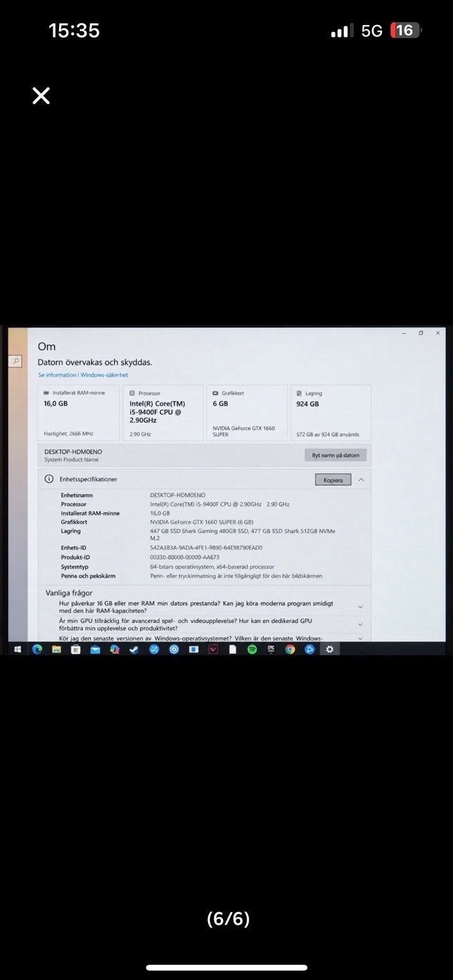Open the Copilot app on taskbar
453x980 pixels.
tap(114, 650)
